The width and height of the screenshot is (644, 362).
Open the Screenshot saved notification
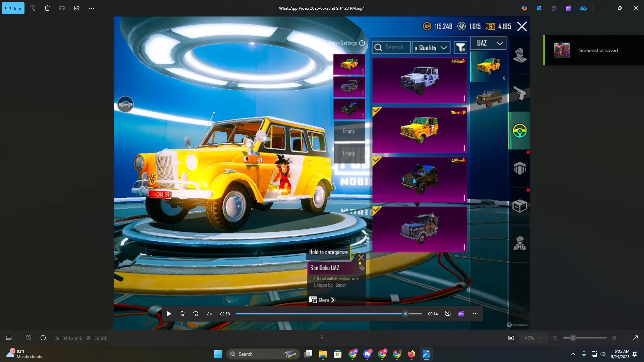point(594,50)
